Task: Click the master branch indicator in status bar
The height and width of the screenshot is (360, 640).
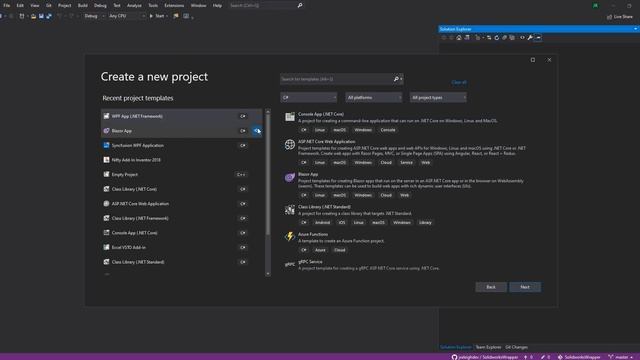Action: click(620, 357)
